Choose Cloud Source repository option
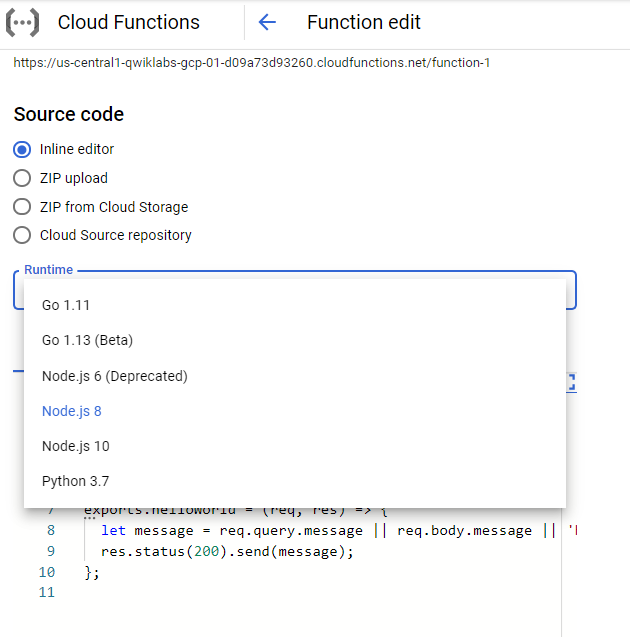 (22, 235)
